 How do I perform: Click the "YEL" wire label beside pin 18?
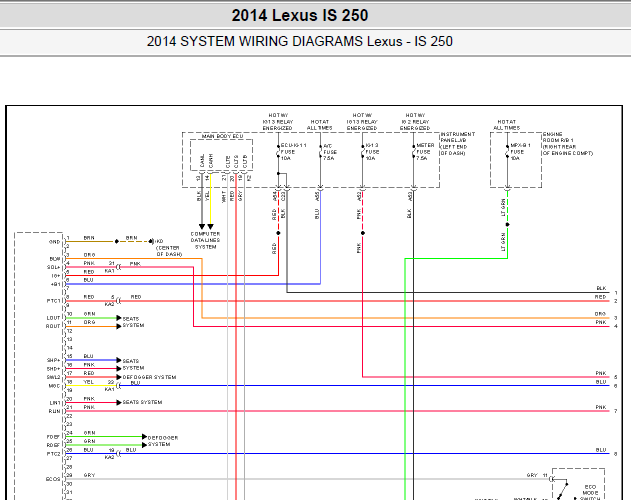tap(89, 382)
